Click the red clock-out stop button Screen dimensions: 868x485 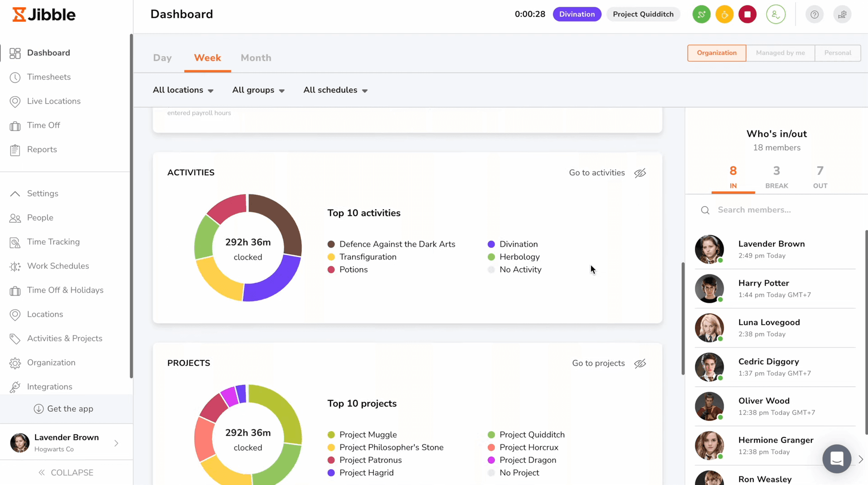click(x=747, y=14)
